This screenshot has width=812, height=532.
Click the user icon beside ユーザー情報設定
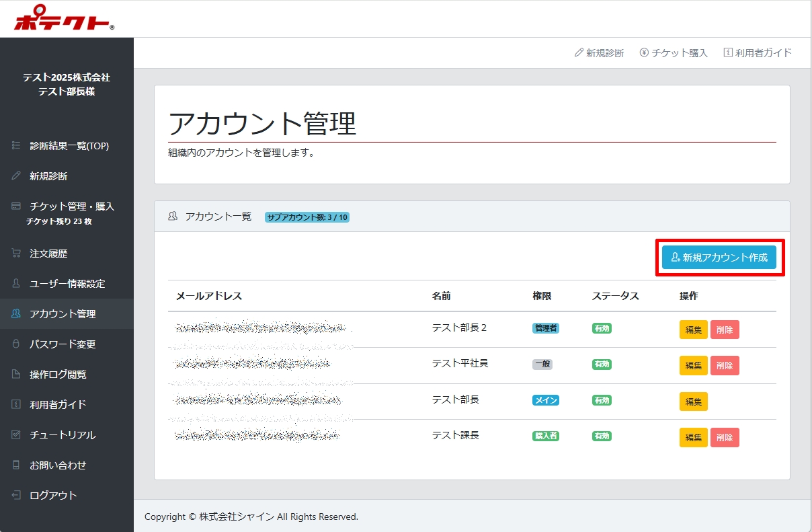coord(16,284)
